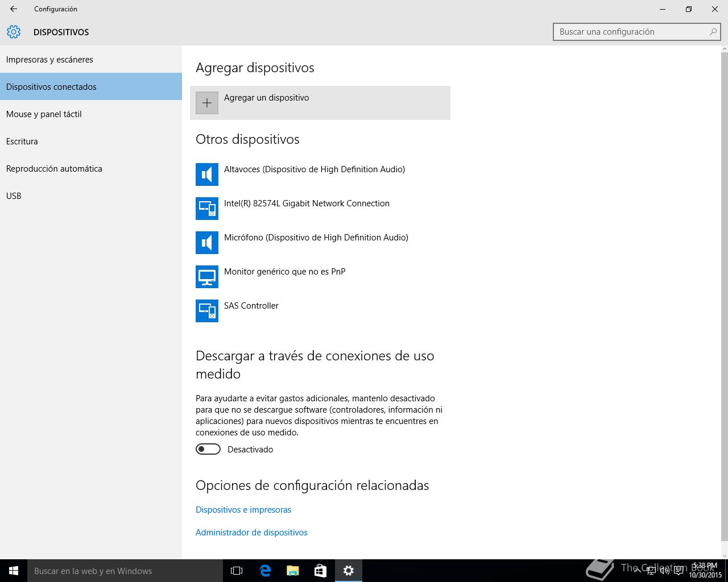Open the Task View taskbar button
This screenshot has height=582, width=728.
pos(237,571)
